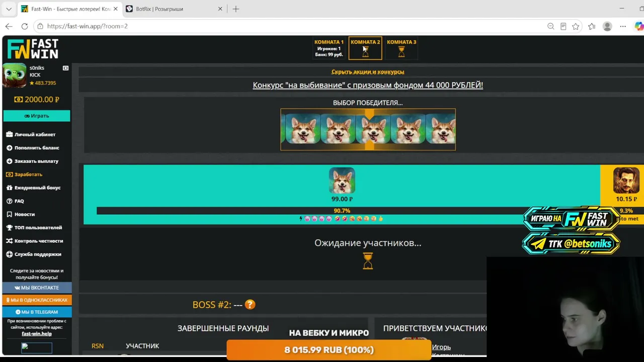The image size is (644, 362).
Task: Switch to the Комната 2 room tab
Action: point(365,48)
